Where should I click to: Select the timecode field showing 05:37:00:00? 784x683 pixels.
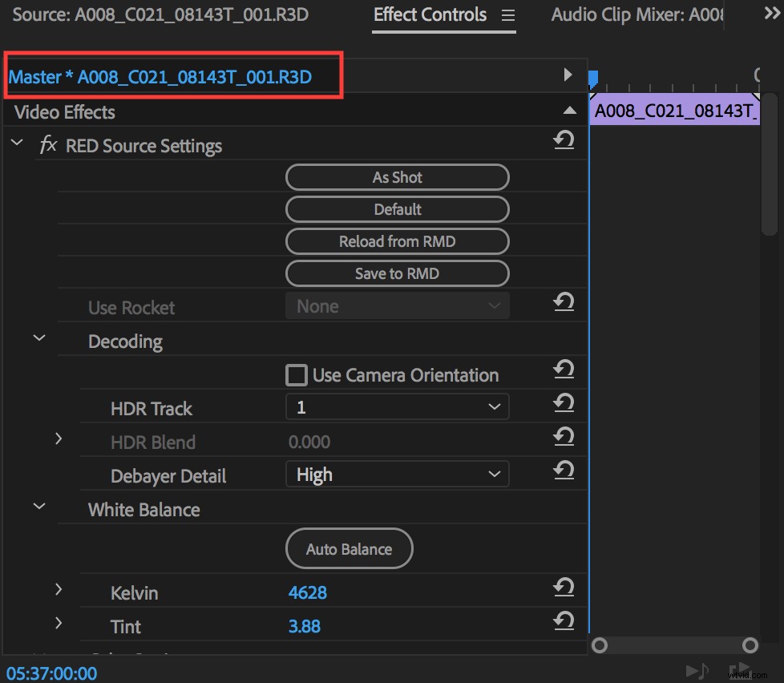[x=50, y=672]
